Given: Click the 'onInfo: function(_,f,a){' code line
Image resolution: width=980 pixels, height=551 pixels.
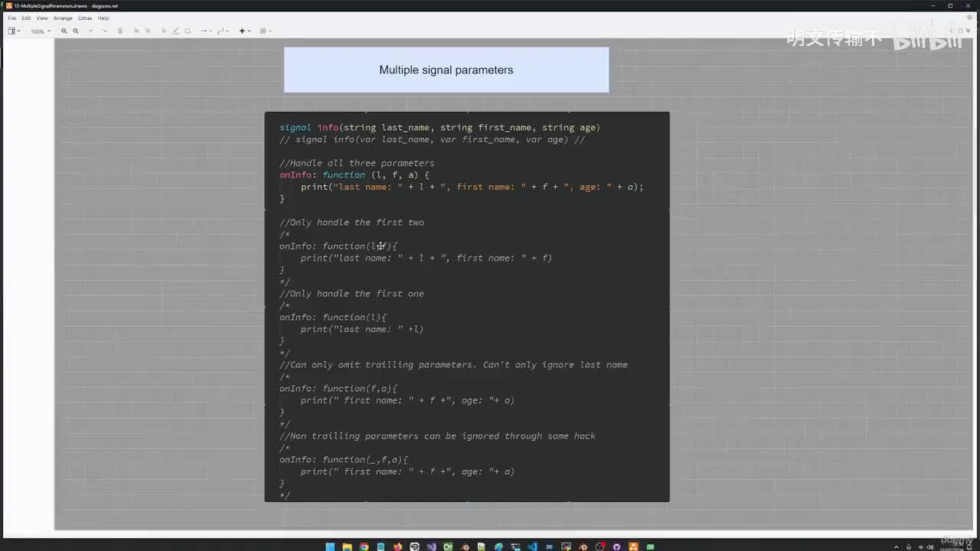Looking at the screenshot, I should [x=344, y=460].
